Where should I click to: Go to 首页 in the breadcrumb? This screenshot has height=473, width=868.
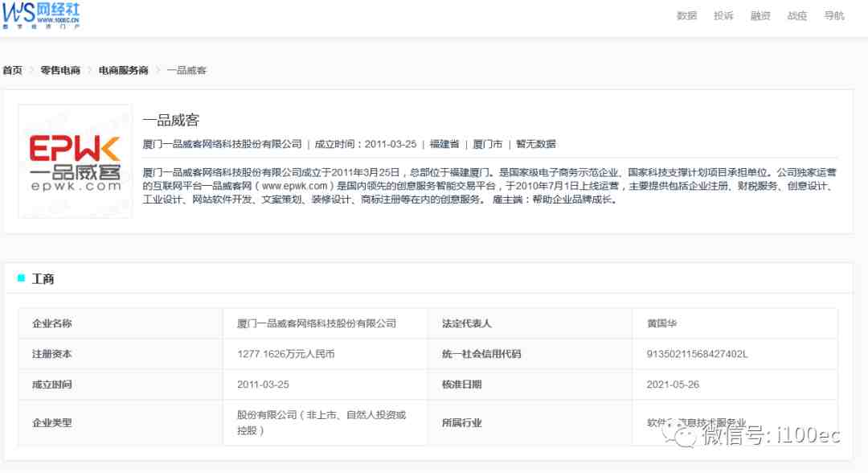[13, 70]
